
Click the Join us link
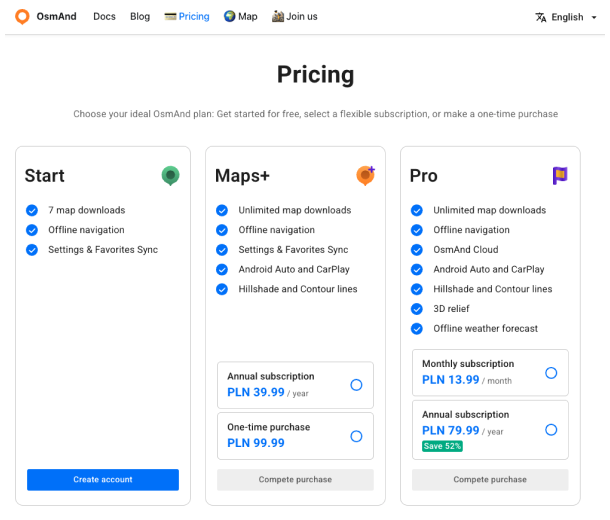pos(295,17)
